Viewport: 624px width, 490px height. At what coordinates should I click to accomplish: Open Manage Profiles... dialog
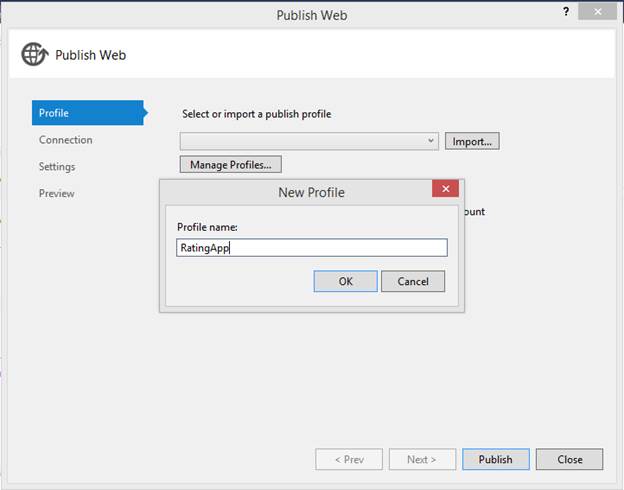231,164
